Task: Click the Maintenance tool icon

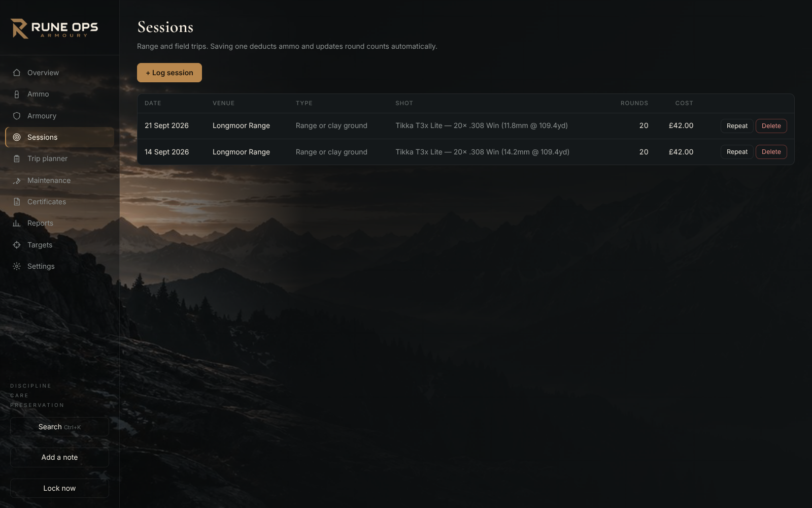Action: [17, 180]
